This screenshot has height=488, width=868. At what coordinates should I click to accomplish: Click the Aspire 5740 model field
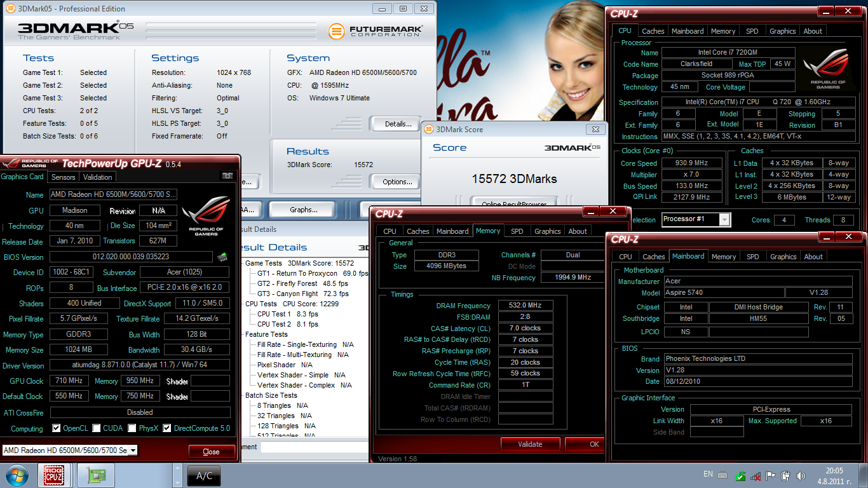pos(723,293)
